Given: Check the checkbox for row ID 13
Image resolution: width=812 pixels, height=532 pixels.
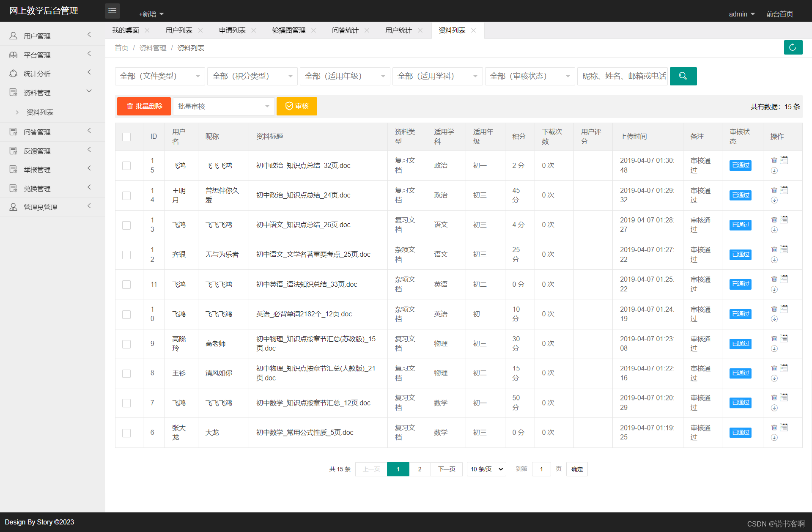Looking at the screenshot, I should click(x=126, y=225).
